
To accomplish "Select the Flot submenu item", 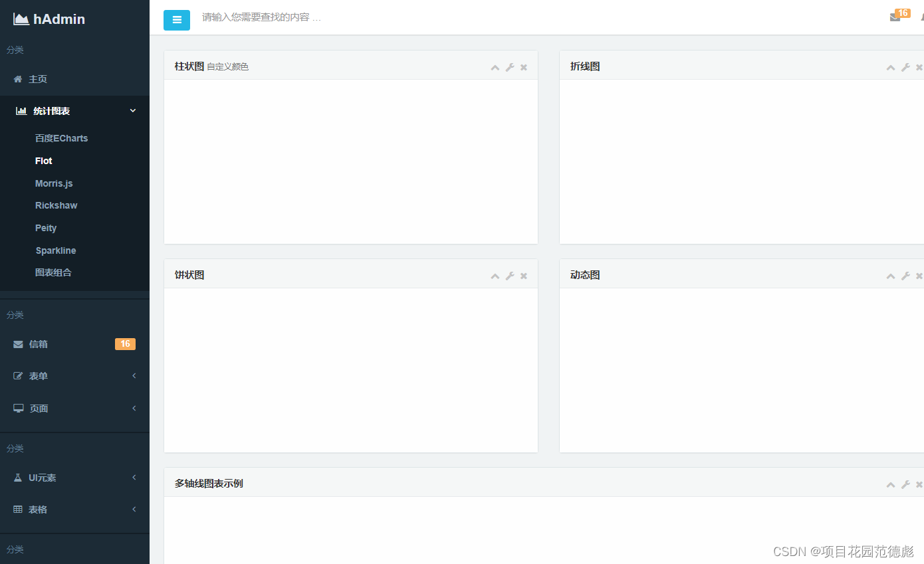I will [x=44, y=161].
